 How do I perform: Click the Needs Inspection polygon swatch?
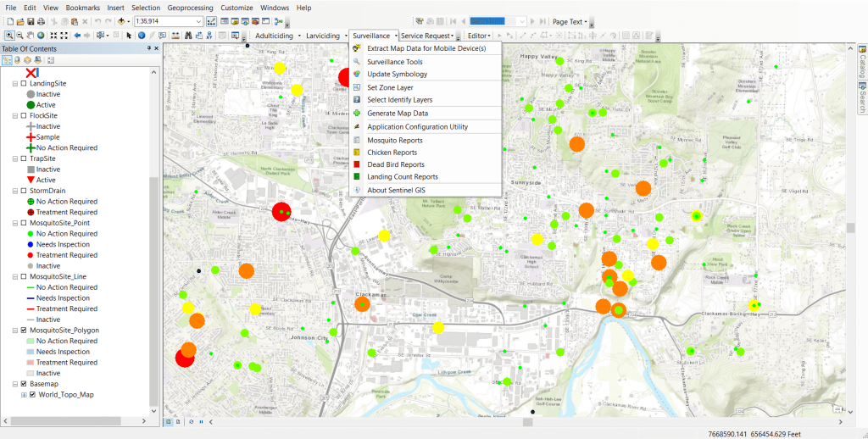pyautogui.click(x=31, y=352)
